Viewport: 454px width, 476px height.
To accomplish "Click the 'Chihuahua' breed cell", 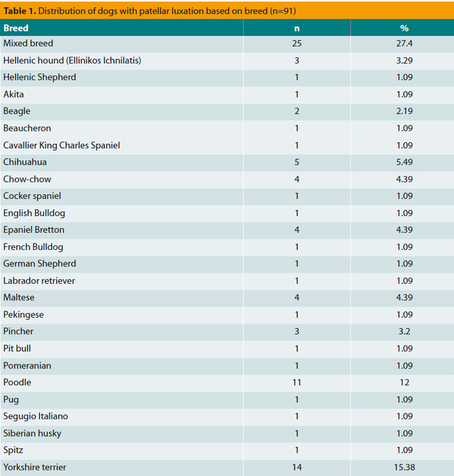I will point(25,162).
